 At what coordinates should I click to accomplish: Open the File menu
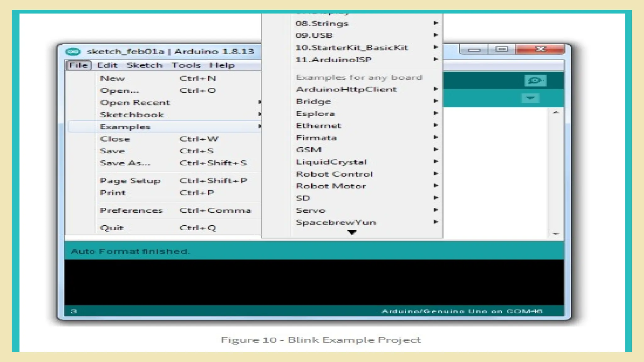click(79, 65)
